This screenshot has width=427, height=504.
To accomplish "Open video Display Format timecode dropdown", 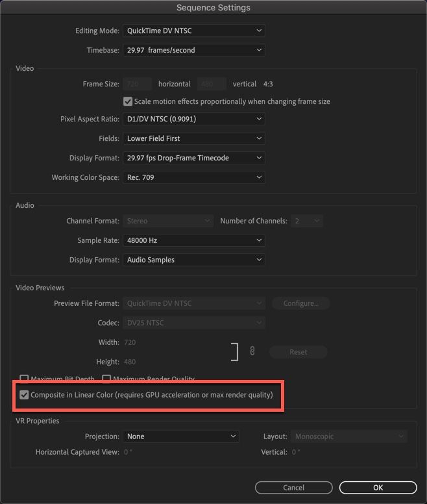I will (193, 158).
